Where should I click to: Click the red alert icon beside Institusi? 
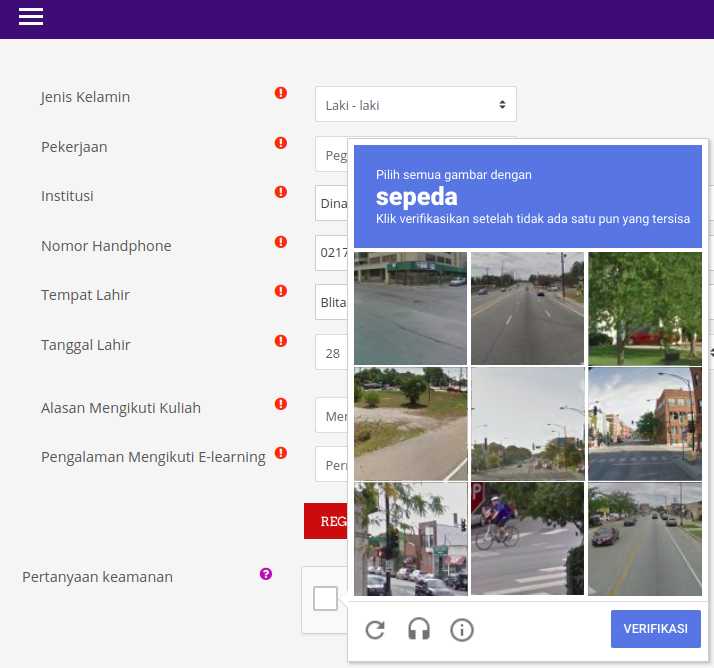(281, 192)
